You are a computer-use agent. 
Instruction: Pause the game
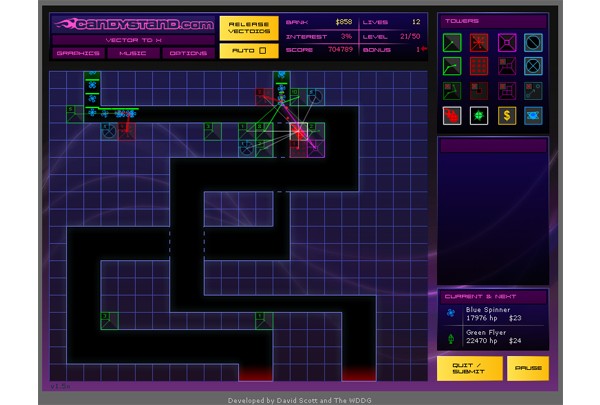coord(528,368)
